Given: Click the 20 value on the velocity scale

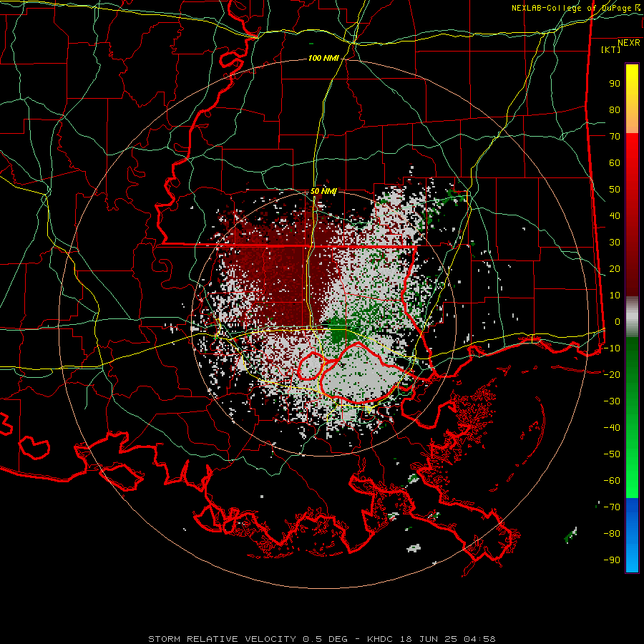Looking at the screenshot, I should click(x=615, y=269).
